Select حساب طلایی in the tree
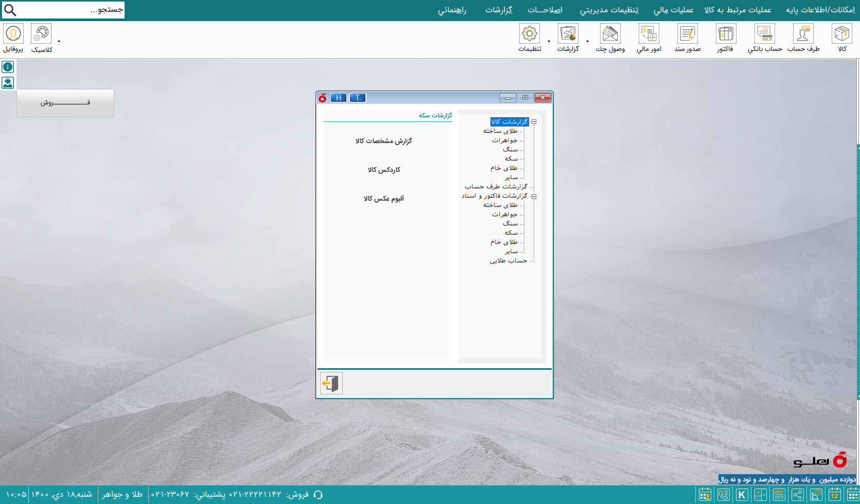 (x=508, y=261)
